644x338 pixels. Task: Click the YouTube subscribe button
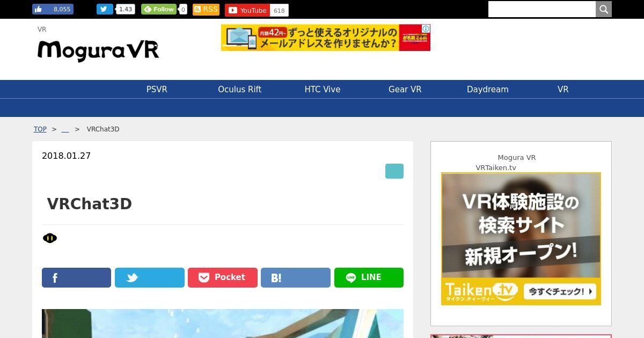point(246,10)
